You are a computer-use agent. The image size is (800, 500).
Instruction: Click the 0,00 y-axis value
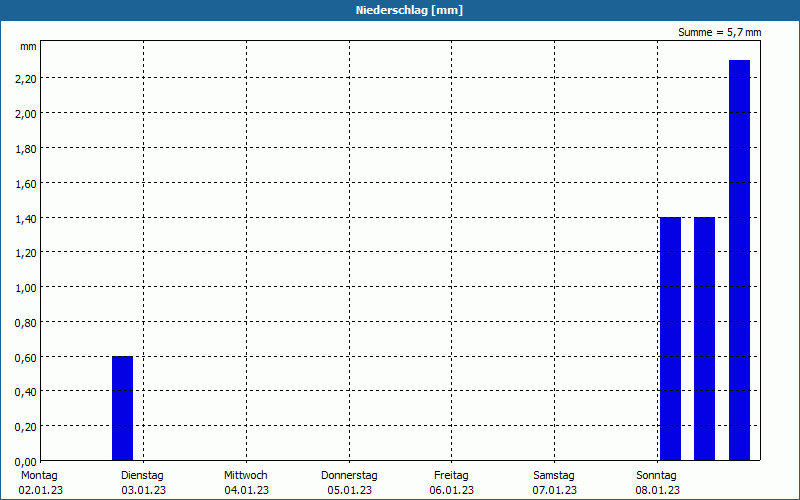26,462
